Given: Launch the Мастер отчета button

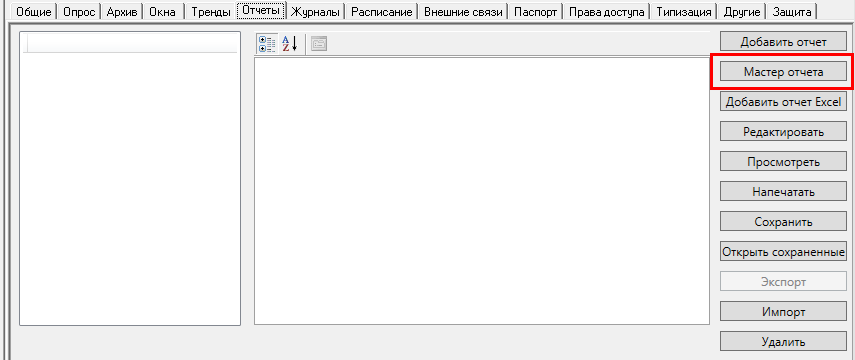Looking at the screenshot, I should [783, 71].
